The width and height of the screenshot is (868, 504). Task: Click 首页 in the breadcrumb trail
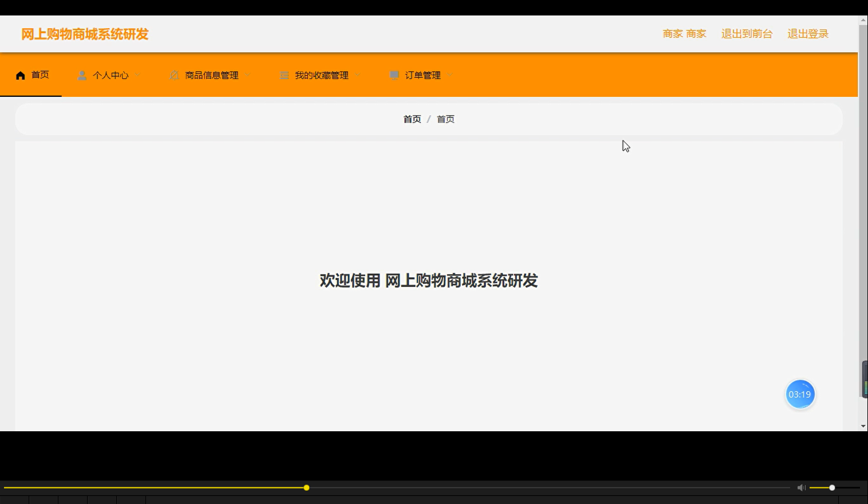point(412,119)
